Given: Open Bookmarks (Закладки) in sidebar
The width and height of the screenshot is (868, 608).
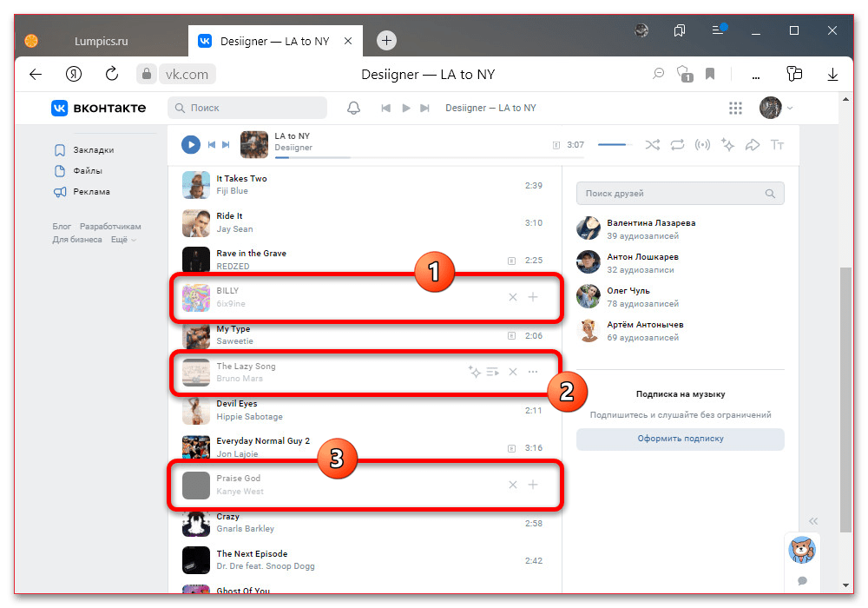Looking at the screenshot, I should click(85, 150).
